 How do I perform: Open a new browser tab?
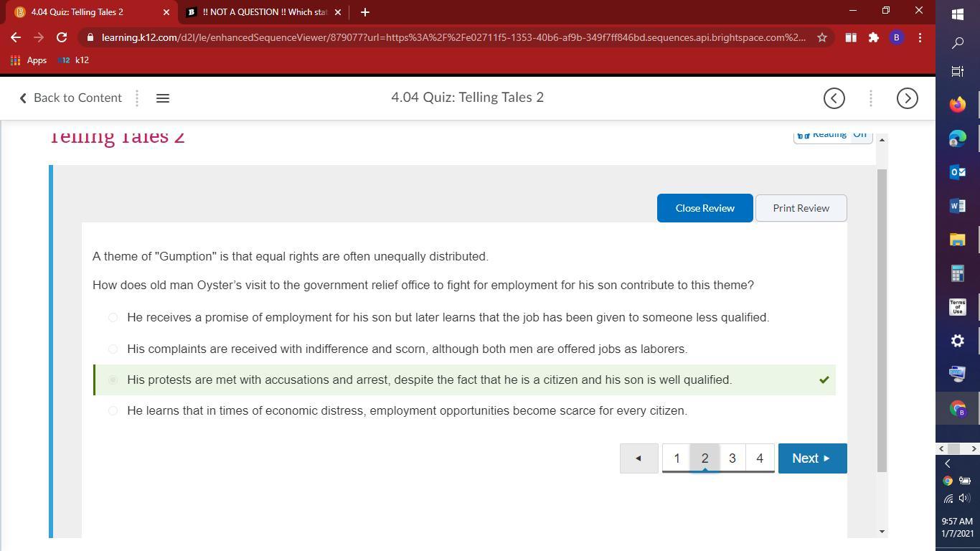364,12
